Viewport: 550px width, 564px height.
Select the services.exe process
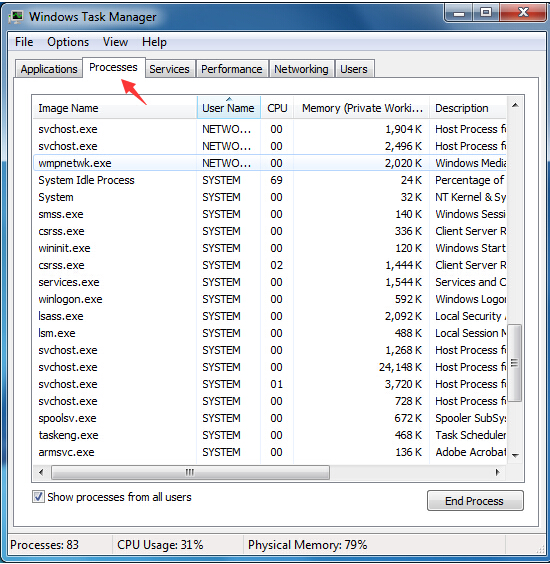tap(270, 282)
